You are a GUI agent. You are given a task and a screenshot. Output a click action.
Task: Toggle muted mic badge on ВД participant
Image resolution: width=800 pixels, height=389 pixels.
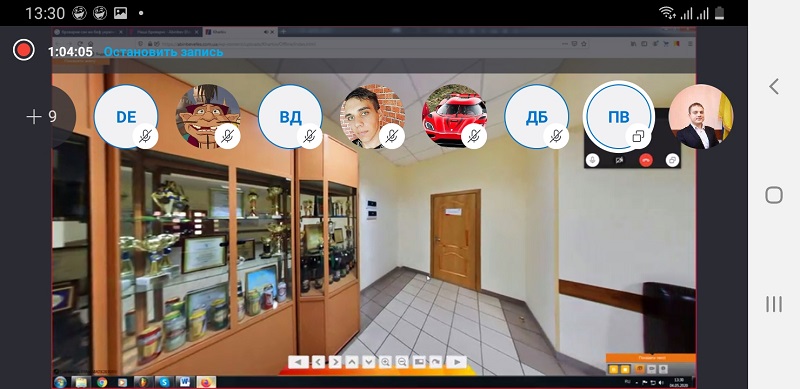[x=310, y=136]
